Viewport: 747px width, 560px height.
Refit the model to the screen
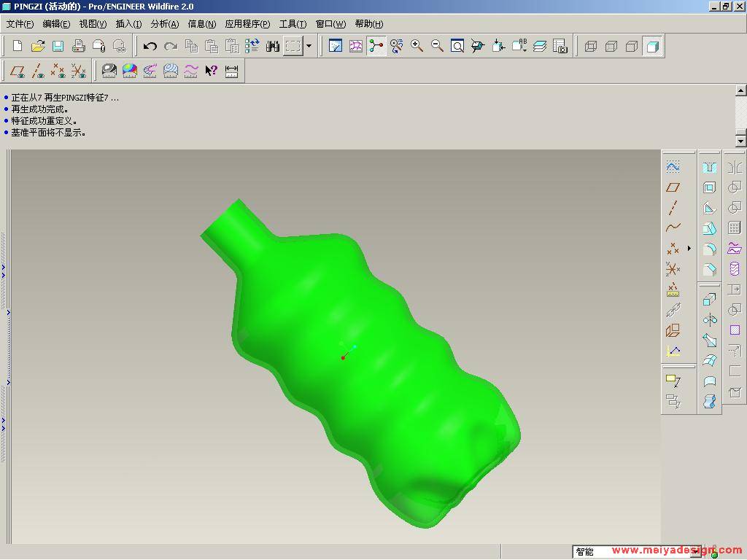(457, 46)
